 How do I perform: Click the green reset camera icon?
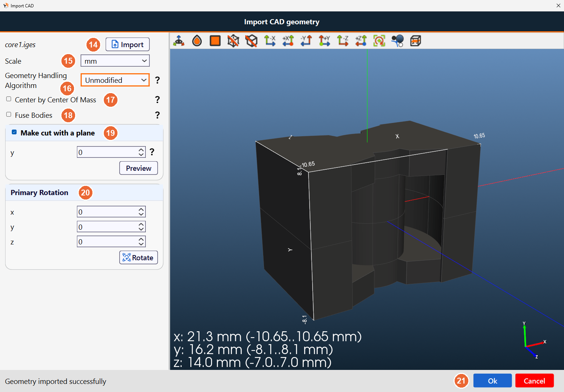tap(379, 41)
